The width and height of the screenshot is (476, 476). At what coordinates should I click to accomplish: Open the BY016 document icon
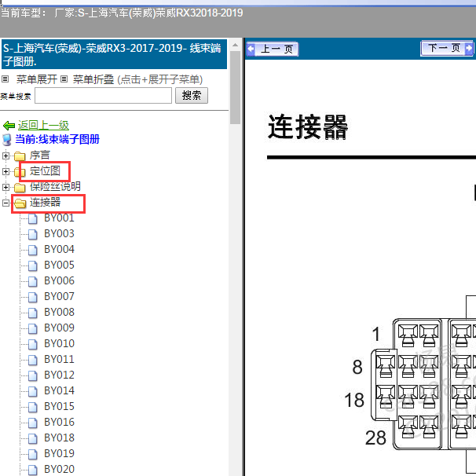[33, 423]
